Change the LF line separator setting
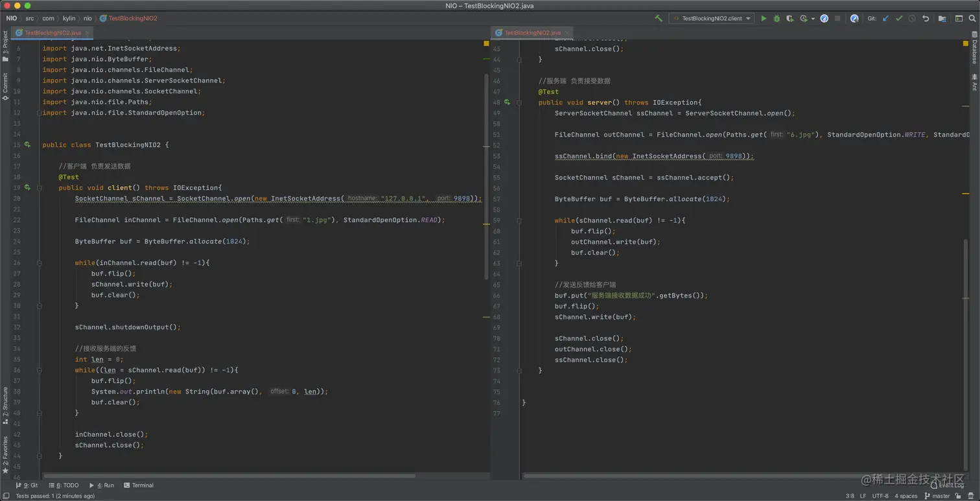Image resolution: width=980 pixels, height=501 pixels. [x=863, y=496]
